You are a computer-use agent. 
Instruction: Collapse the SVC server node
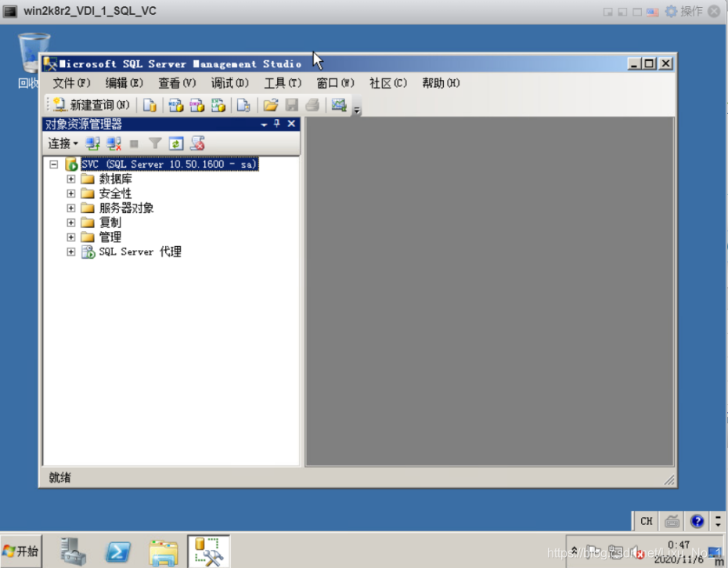pyautogui.click(x=54, y=164)
